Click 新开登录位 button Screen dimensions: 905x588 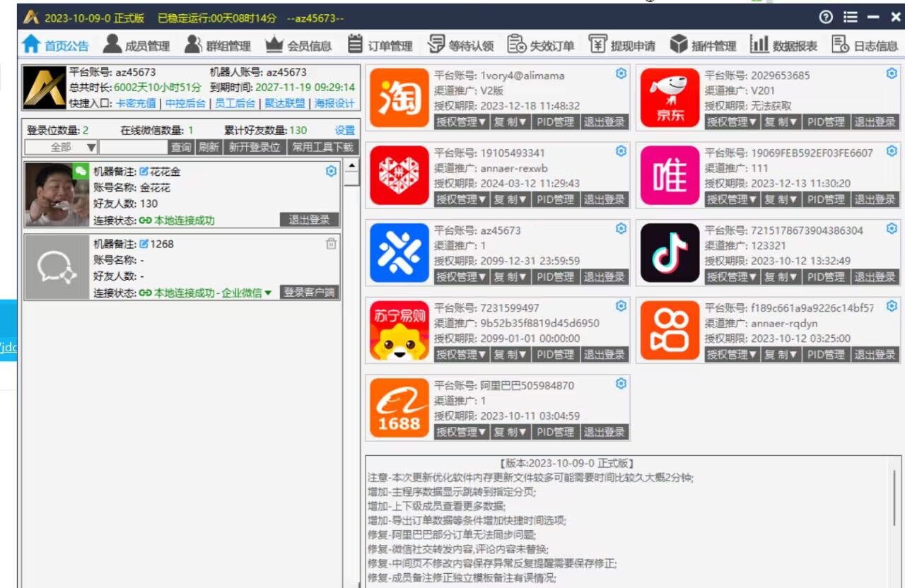[255, 147]
